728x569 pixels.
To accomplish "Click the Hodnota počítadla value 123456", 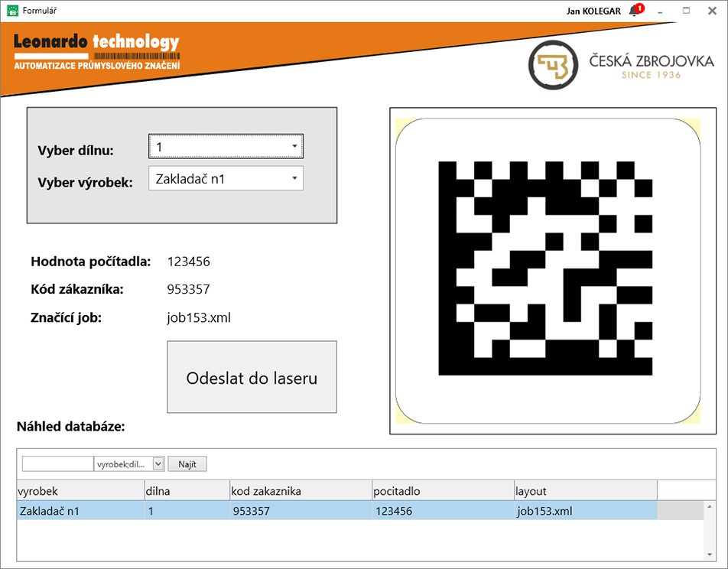I will [x=188, y=262].
